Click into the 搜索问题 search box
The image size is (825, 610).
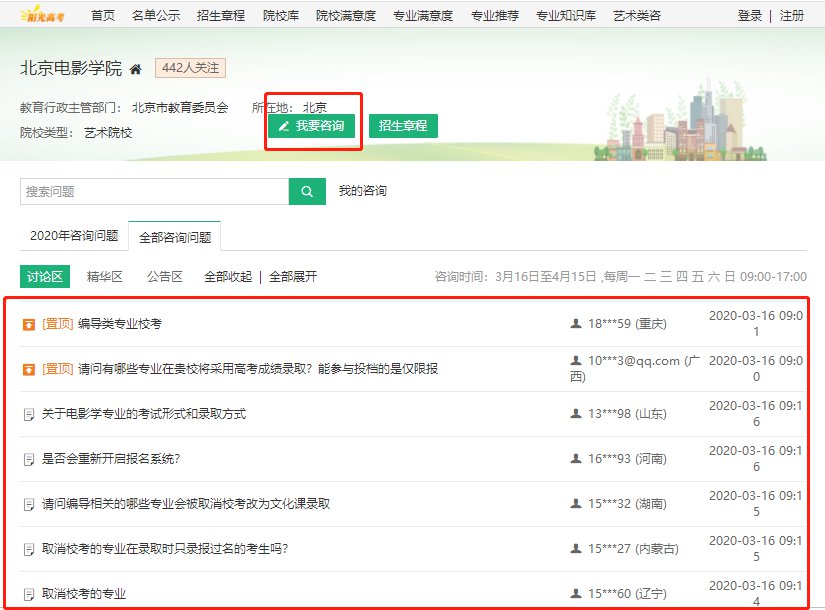(x=154, y=192)
